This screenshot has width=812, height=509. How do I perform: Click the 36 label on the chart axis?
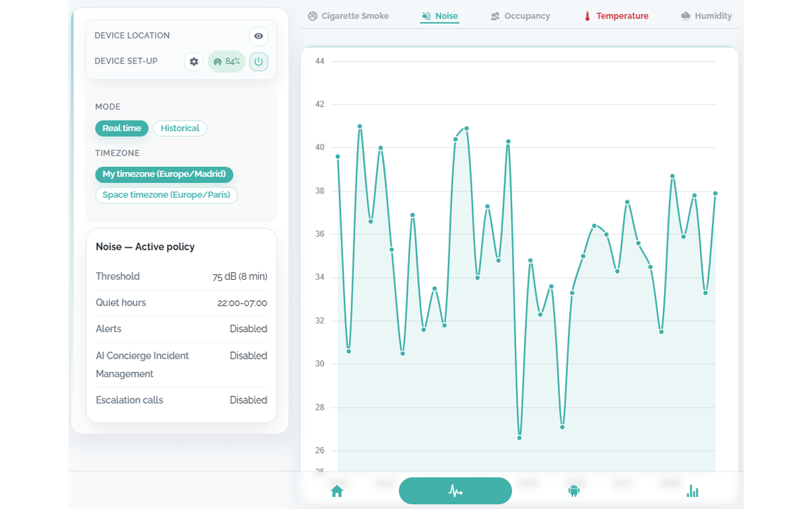[320, 234]
